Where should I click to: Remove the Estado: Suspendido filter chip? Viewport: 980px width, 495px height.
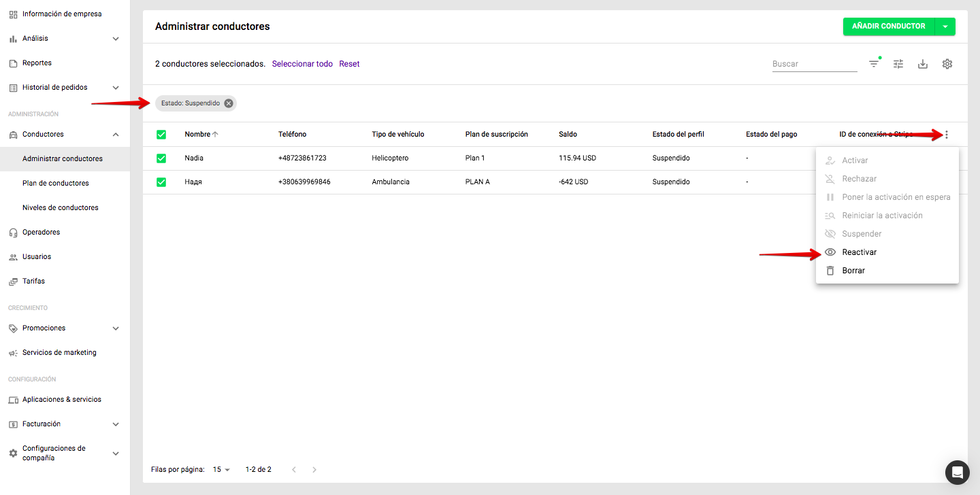click(x=229, y=103)
